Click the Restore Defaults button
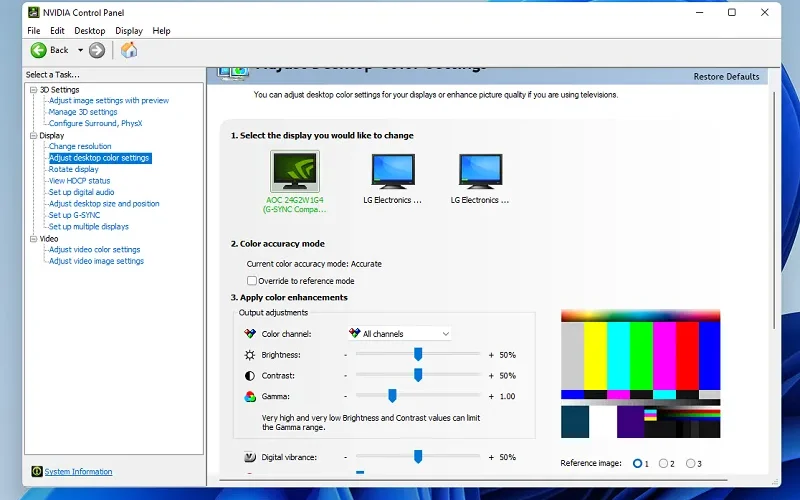This screenshot has height=500, width=800. [726, 77]
